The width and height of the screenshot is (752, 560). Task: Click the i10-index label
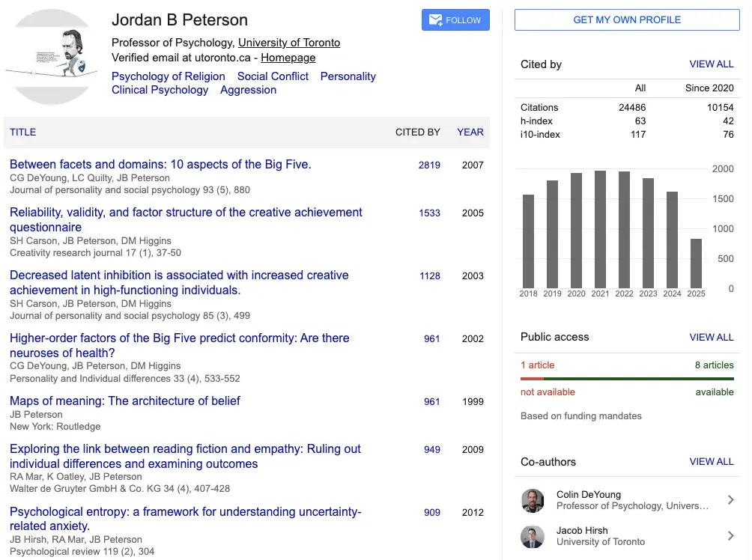click(x=540, y=134)
